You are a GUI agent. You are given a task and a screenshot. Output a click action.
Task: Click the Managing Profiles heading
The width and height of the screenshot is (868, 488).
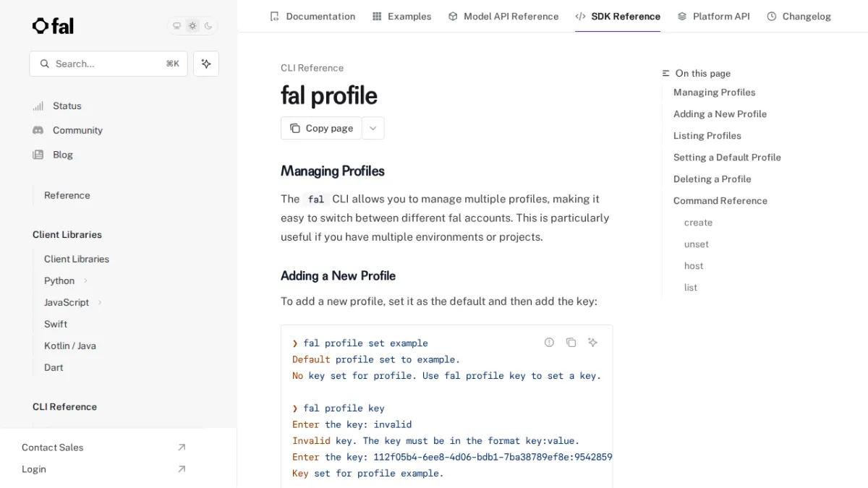click(x=333, y=171)
